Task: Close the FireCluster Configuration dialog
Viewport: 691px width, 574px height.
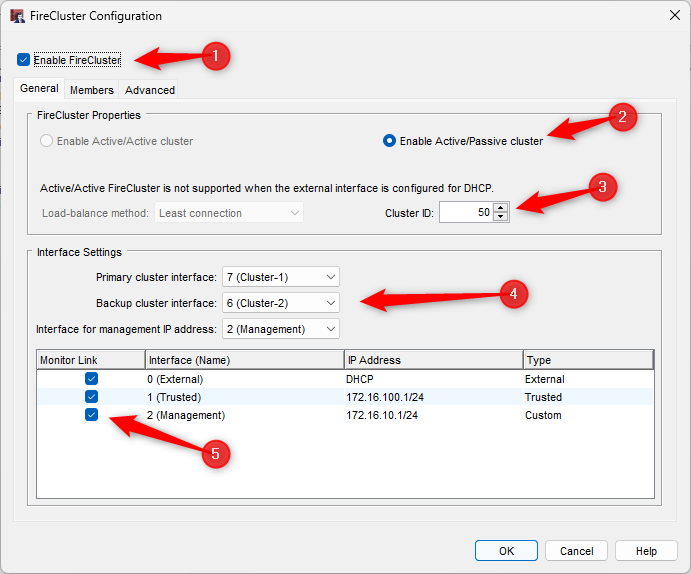Action: 674,15
